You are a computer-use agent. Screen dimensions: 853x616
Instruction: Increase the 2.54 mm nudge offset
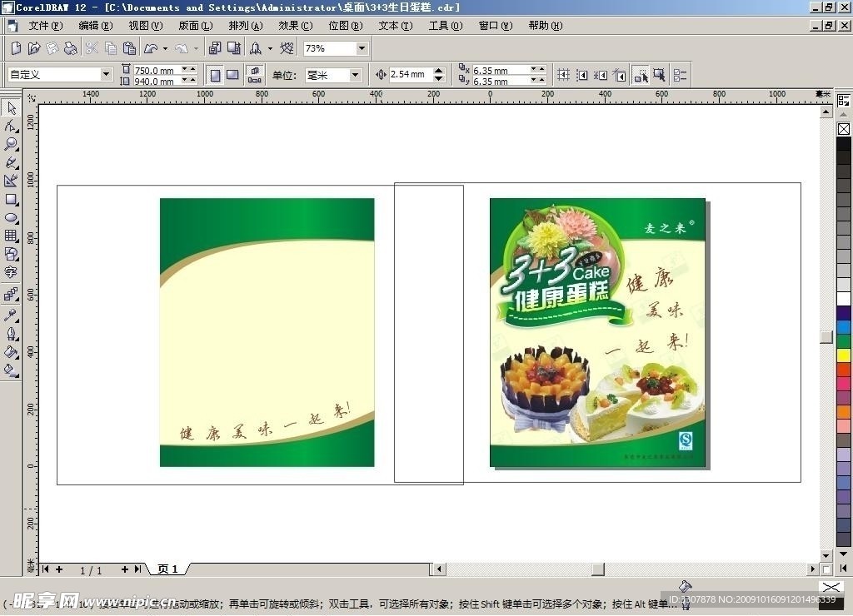tap(439, 71)
